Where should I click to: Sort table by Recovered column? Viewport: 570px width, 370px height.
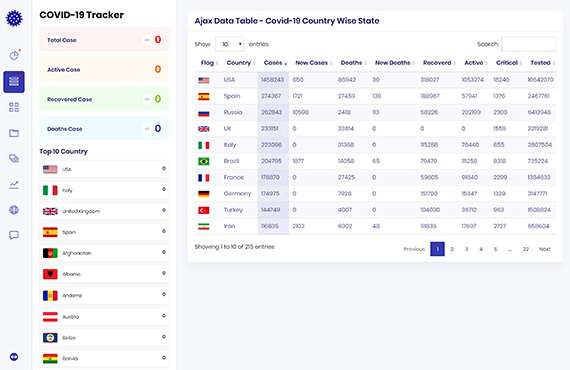pyautogui.click(x=439, y=63)
